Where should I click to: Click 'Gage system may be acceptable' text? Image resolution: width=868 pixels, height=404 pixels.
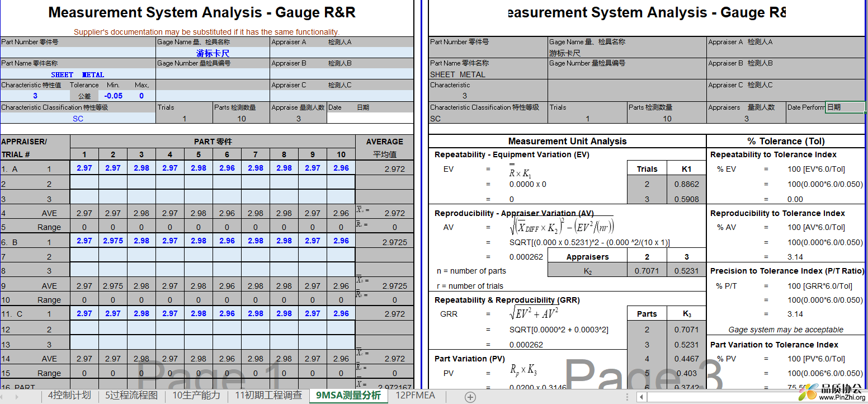pyautogui.click(x=786, y=330)
